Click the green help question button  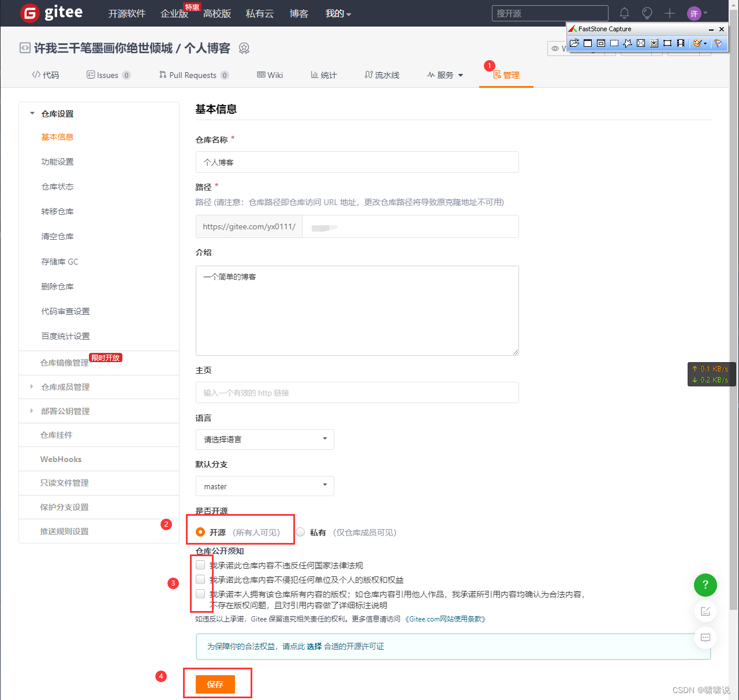click(x=705, y=585)
